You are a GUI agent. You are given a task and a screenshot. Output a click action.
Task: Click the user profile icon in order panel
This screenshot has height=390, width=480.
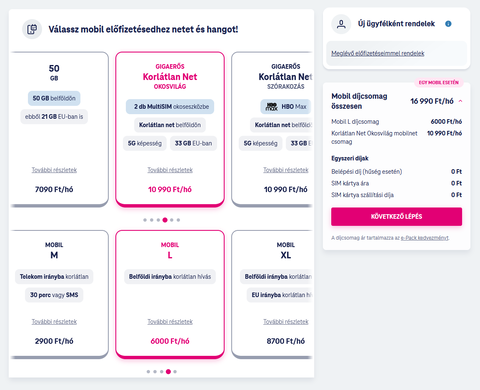click(341, 24)
